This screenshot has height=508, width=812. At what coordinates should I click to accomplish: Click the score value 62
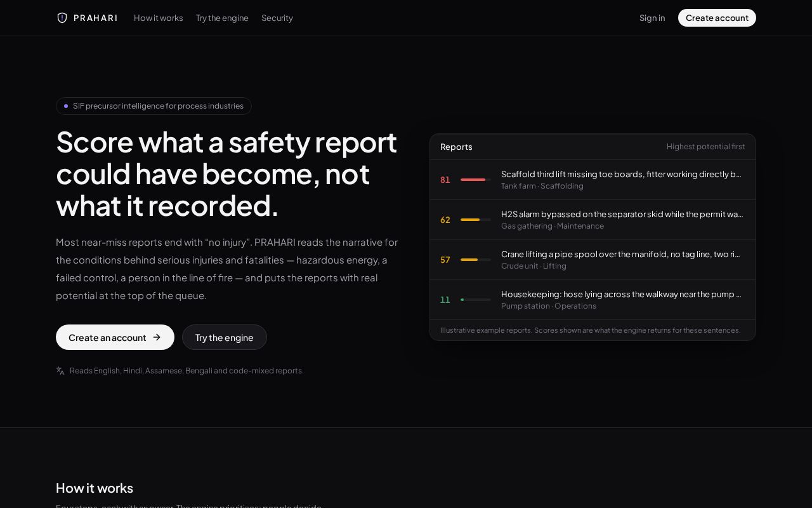pos(445,220)
